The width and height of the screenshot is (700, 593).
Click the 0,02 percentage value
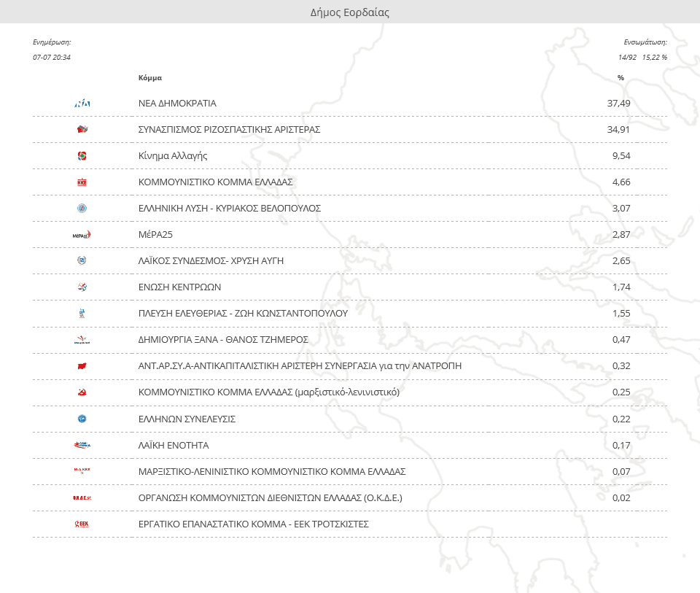(x=621, y=498)
